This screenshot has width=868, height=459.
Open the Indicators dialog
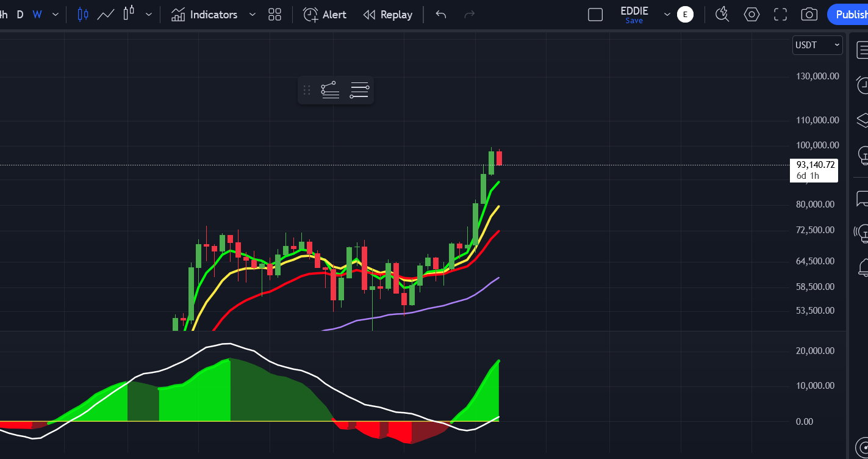point(204,15)
